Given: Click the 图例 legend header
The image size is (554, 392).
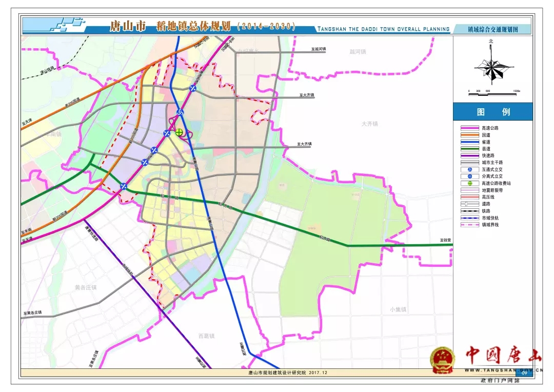Looking at the screenshot, I should [x=492, y=112].
